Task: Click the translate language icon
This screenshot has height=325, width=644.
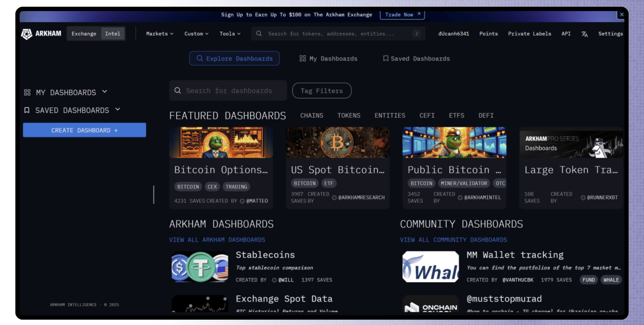Action: (585, 34)
